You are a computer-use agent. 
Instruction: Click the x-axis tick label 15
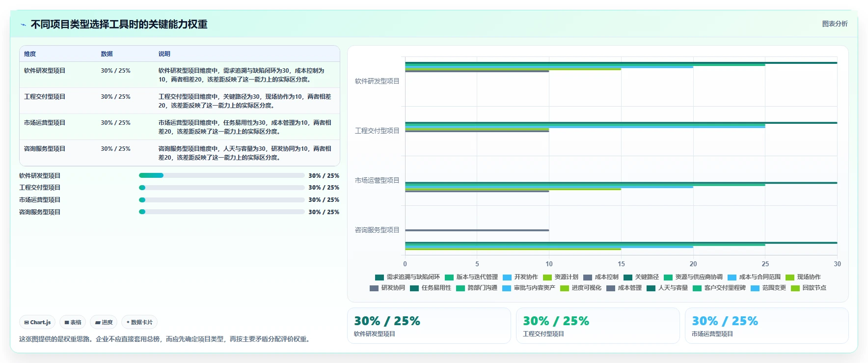621,264
